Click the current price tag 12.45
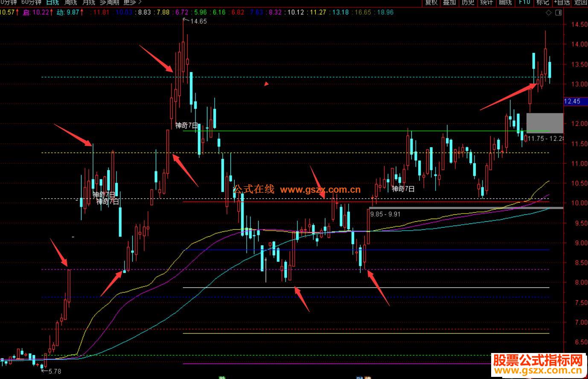The height and width of the screenshot is (379, 588). 575,101
